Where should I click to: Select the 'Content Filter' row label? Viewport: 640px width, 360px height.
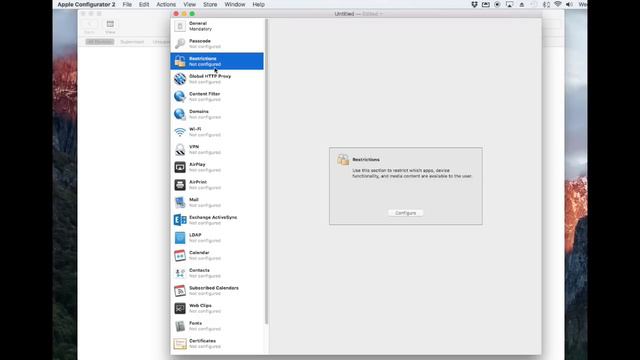[204, 94]
